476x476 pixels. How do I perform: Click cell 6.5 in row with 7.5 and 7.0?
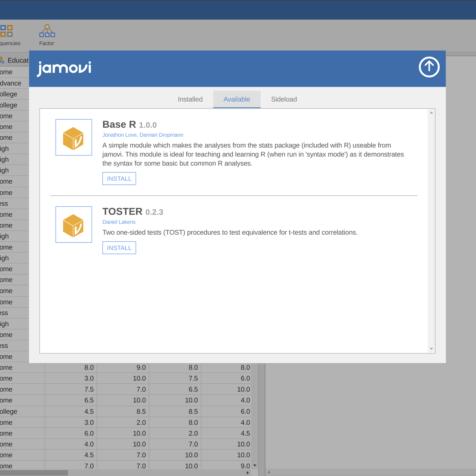pyautogui.click(x=175, y=389)
